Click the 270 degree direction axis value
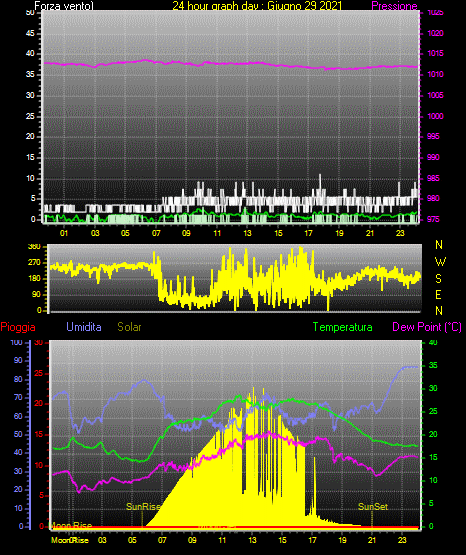The height and width of the screenshot is (555, 466). coord(35,263)
